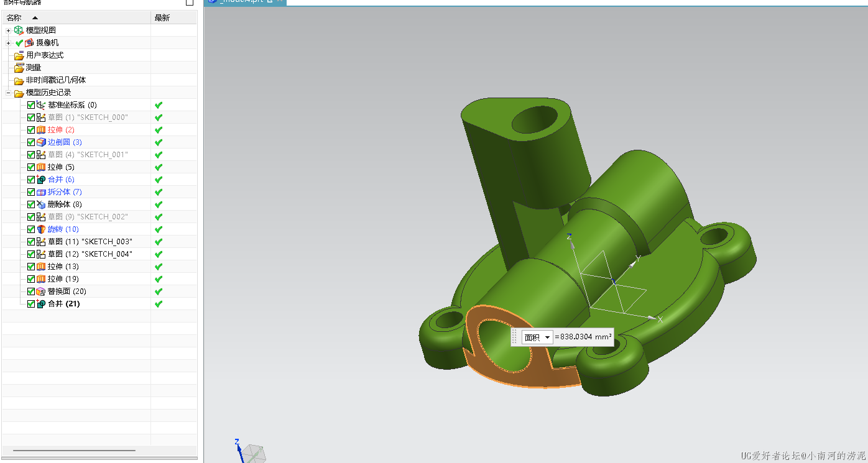Select the 拉伸 (13) feature label

(63, 267)
